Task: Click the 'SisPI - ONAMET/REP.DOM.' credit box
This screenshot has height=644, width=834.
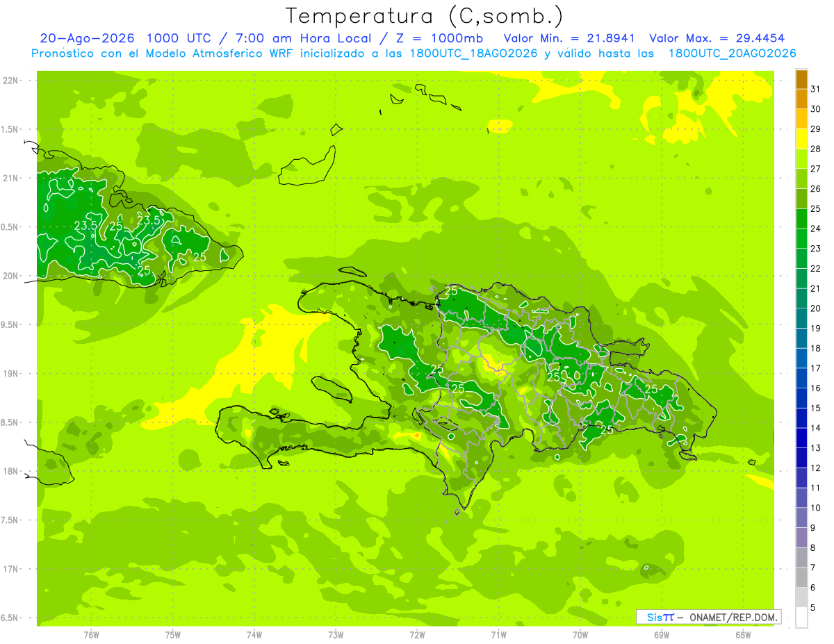Action: tap(709, 617)
